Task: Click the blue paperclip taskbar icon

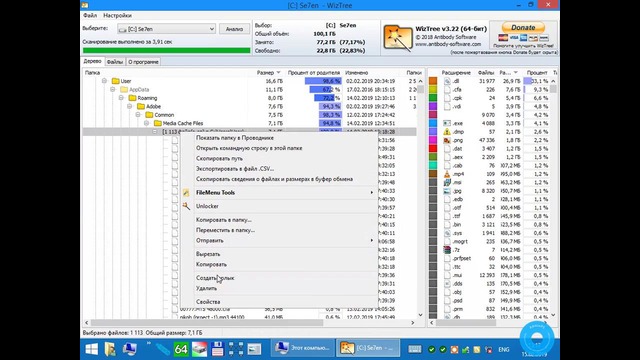Action: pyautogui.click(x=162, y=349)
